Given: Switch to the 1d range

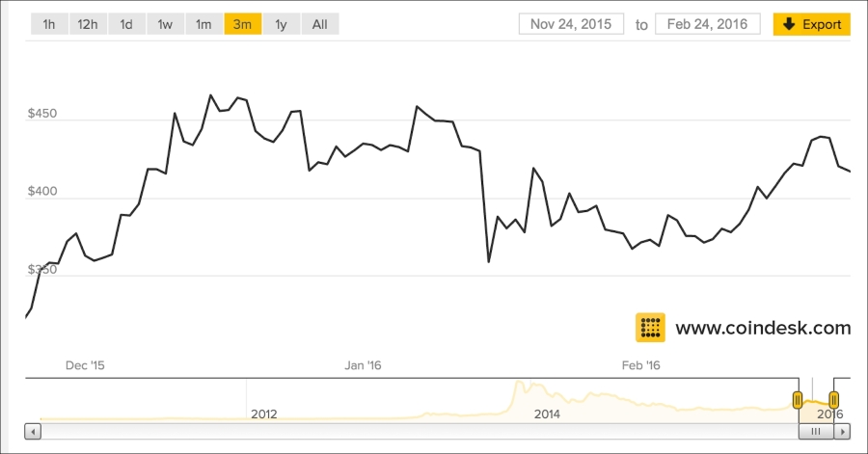Looking at the screenshot, I should (126, 24).
